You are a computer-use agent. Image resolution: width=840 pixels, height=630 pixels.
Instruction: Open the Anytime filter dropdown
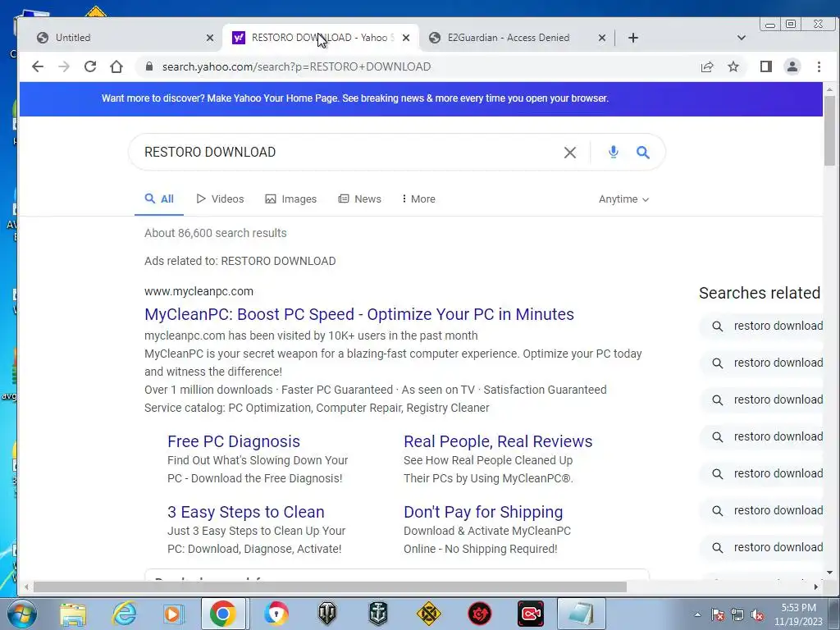coord(623,199)
